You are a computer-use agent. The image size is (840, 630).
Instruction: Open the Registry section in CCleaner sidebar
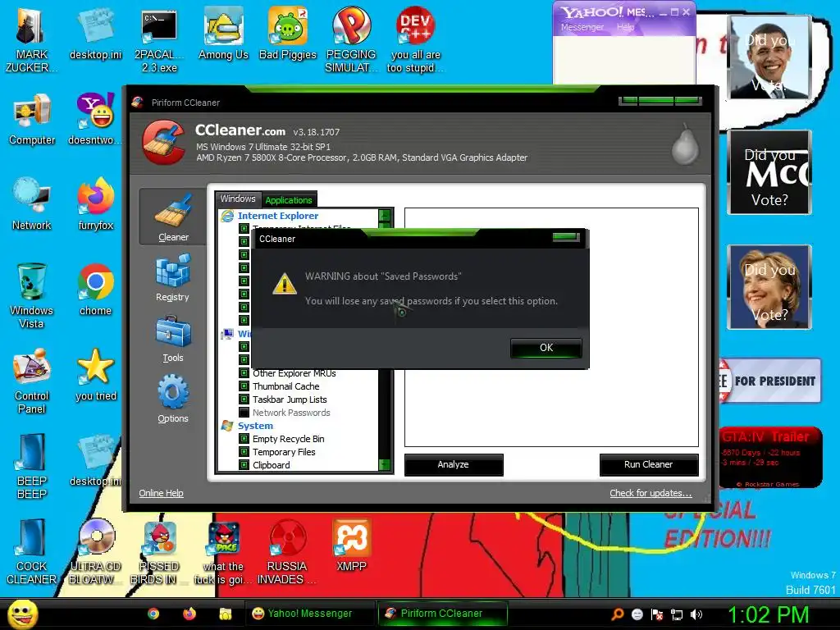point(172,277)
